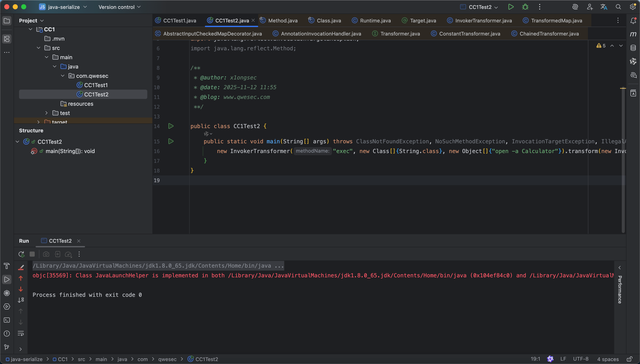
Task: Open the Terminal tool window
Action: (7, 320)
